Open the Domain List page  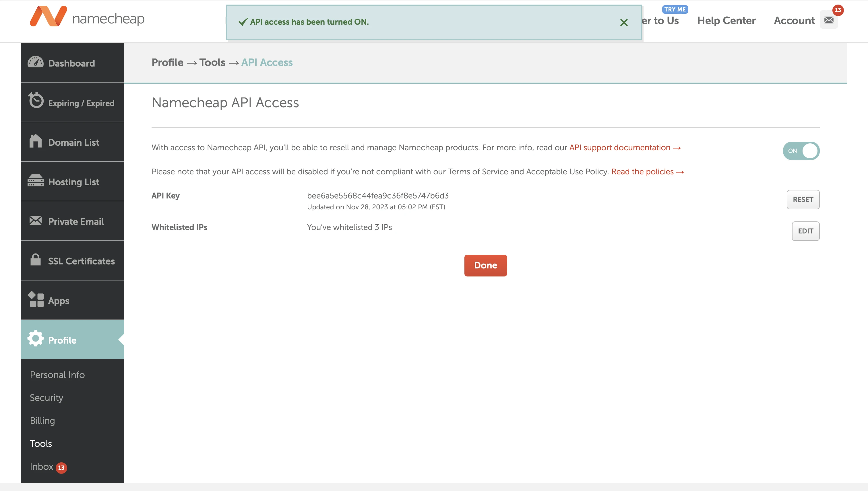tap(72, 142)
